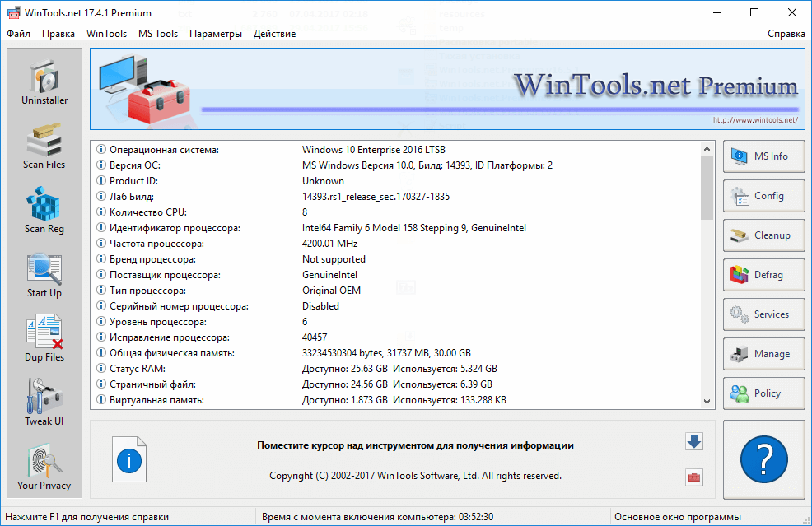Open the Scan Reg tool
The image size is (812, 526).
tap(44, 211)
